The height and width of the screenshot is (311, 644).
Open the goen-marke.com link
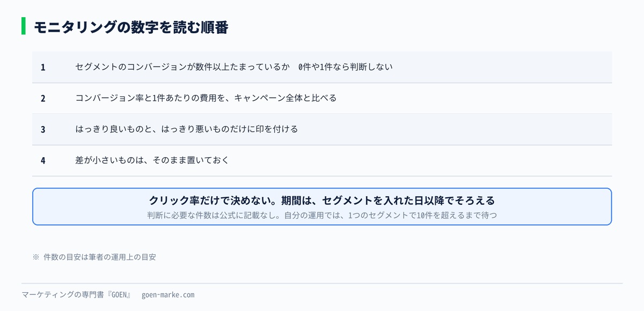168,295
